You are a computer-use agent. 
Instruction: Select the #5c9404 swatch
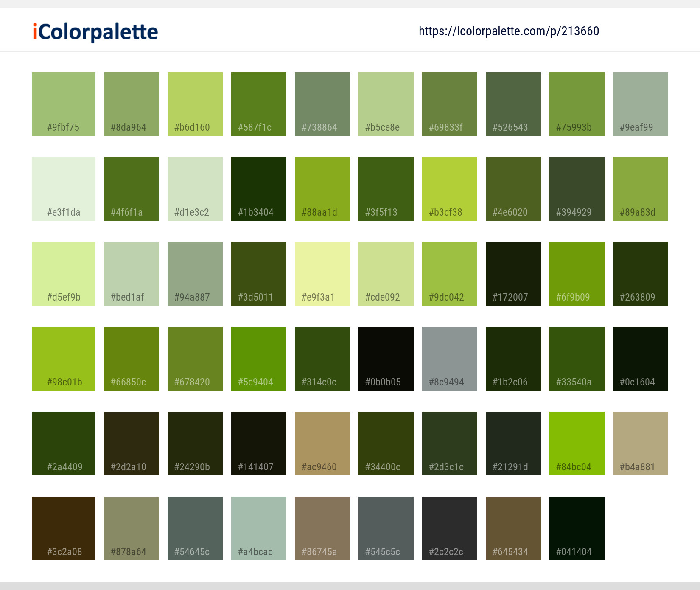pyautogui.click(x=259, y=359)
